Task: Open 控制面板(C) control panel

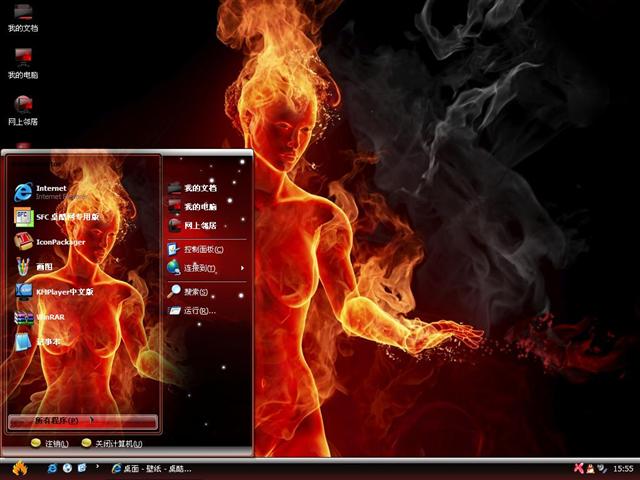Action: click(x=196, y=249)
